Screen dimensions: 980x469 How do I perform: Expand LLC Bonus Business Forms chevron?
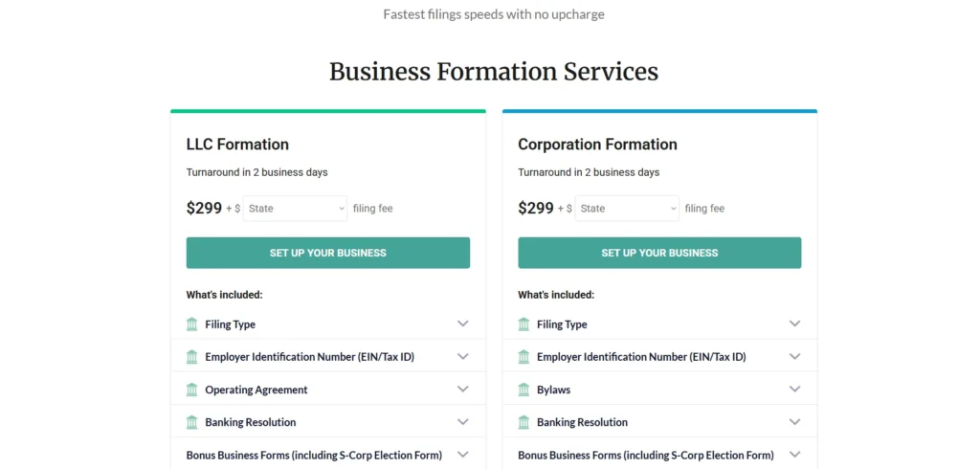click(463, 455)
